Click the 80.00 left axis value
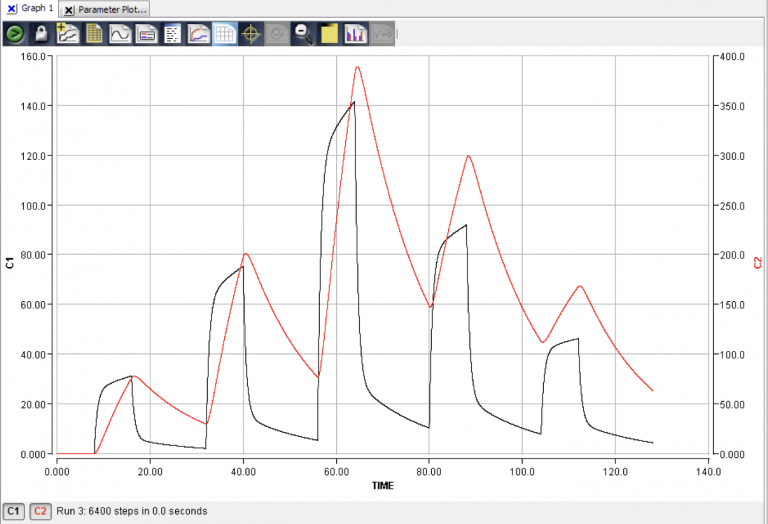This screenshot has width=768, height=524. pos(33,255)
